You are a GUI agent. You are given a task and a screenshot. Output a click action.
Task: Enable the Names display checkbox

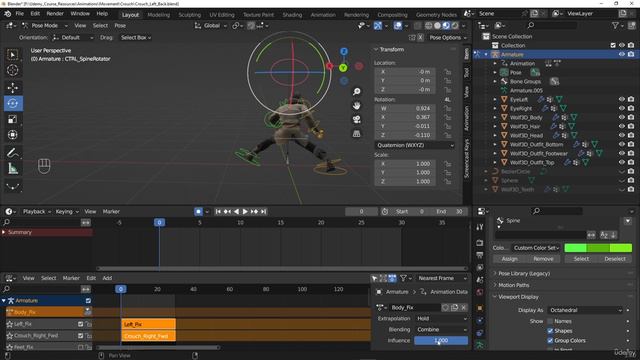tap(550, 321)
